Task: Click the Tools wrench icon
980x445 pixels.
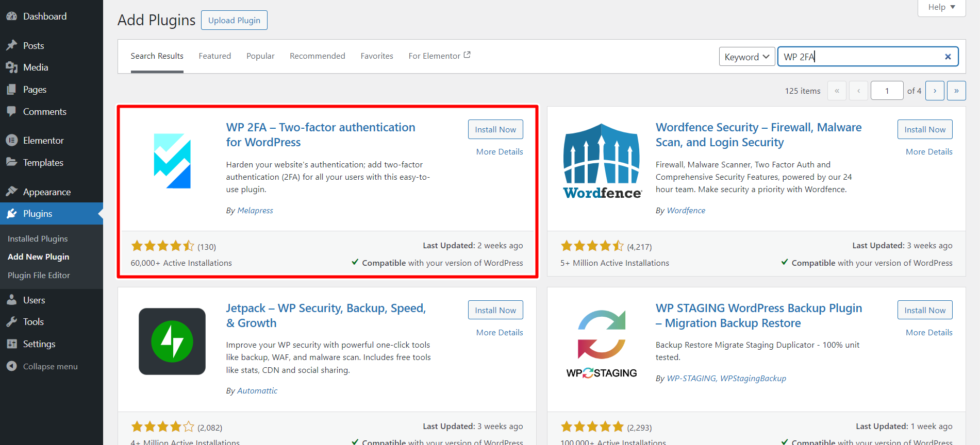Action: 11,322
